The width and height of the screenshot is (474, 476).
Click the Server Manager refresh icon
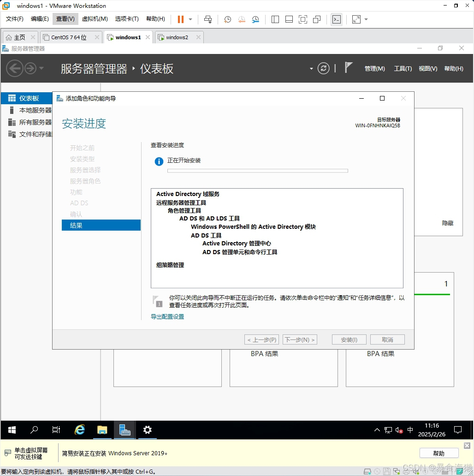(324, 68)
